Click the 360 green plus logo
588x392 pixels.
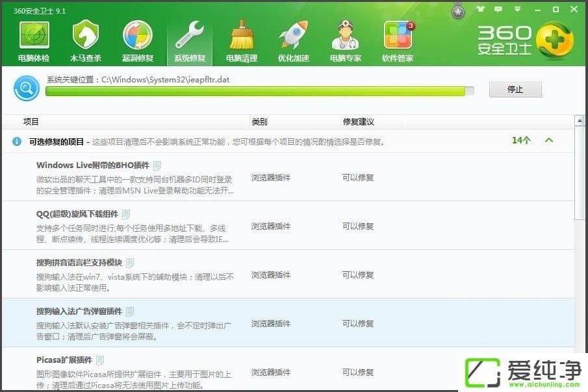[x=555, y=40]
